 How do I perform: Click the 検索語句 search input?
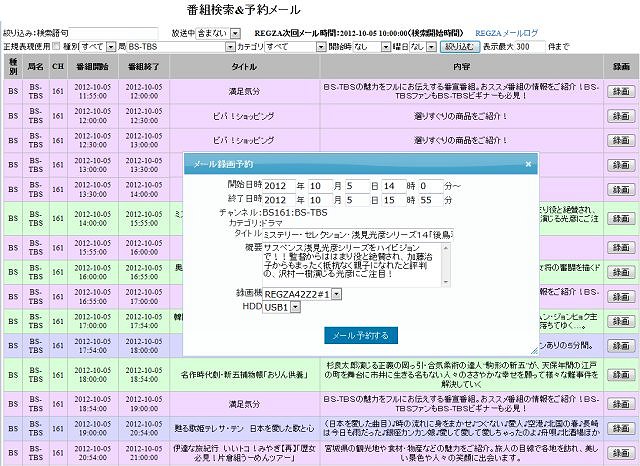(113, 33)
